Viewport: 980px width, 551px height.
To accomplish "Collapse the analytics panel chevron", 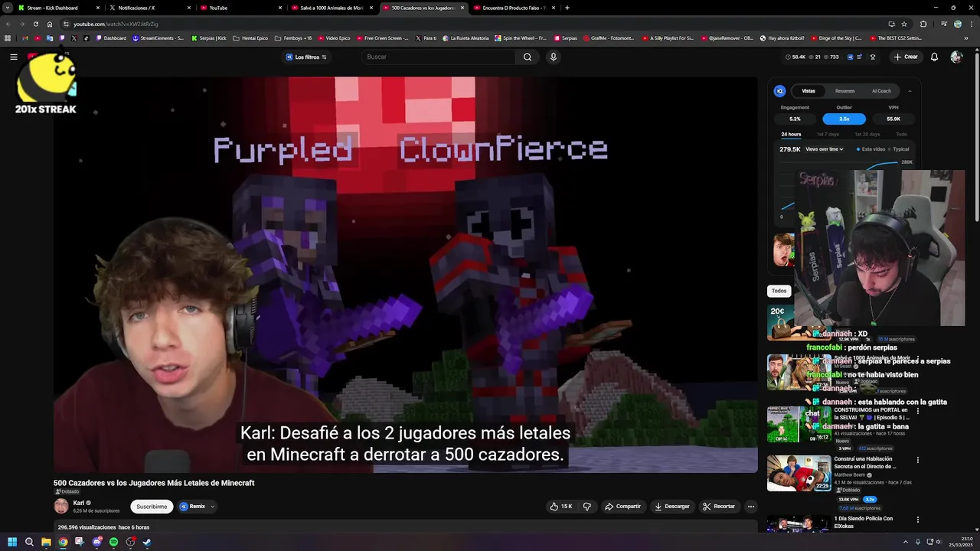I will click(x=910, y=91).
